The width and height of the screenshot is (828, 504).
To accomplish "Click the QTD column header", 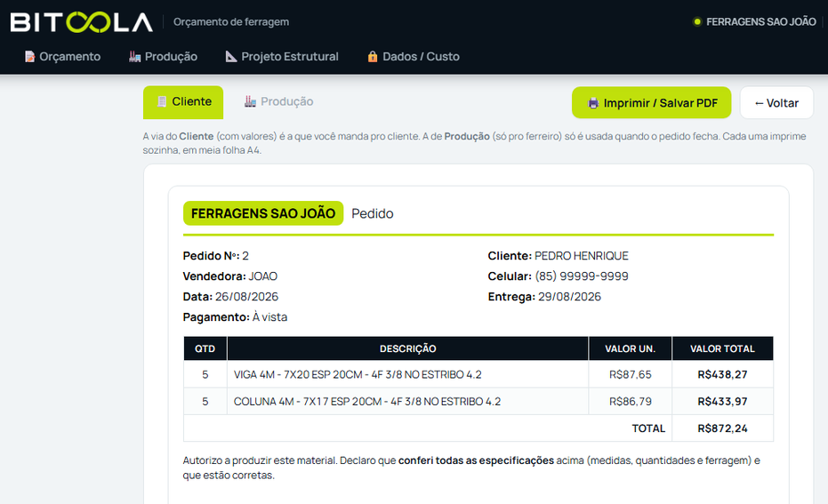I will 205,348.
